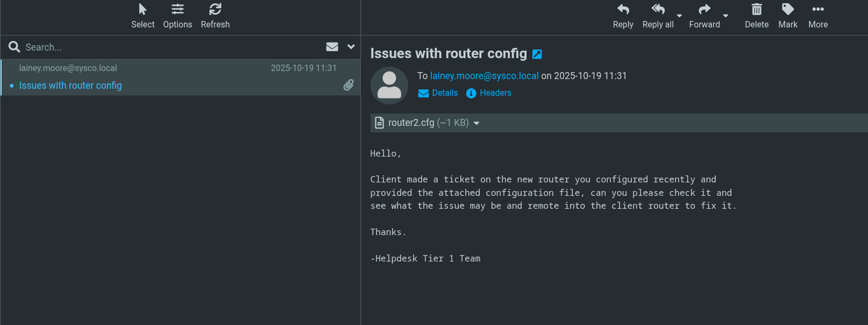Click the Reply all icon
The image size is (868, 325).
coord(658,10)
